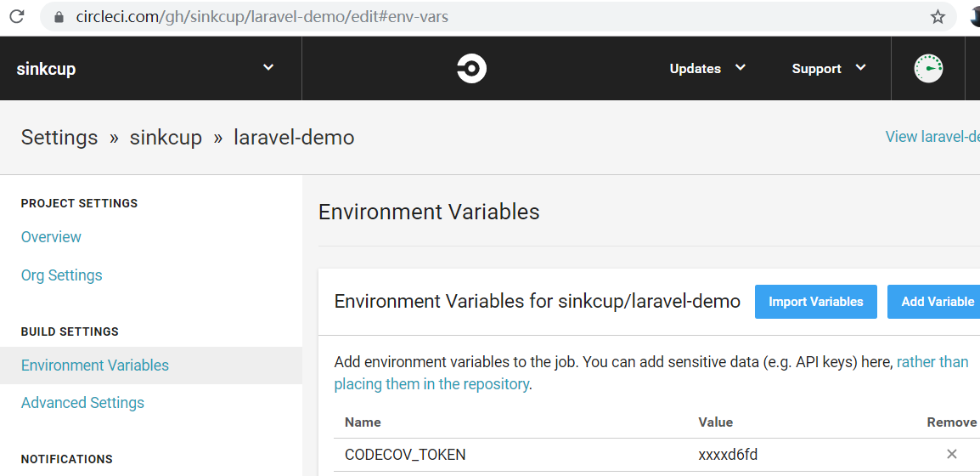
Task: Focus the browser address bar URL
Action: pos(340,17)
